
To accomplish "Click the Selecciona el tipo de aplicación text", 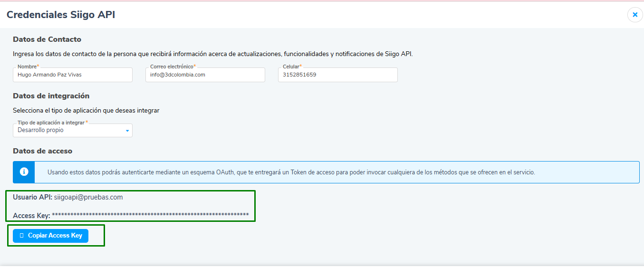I will coord(86,110).
